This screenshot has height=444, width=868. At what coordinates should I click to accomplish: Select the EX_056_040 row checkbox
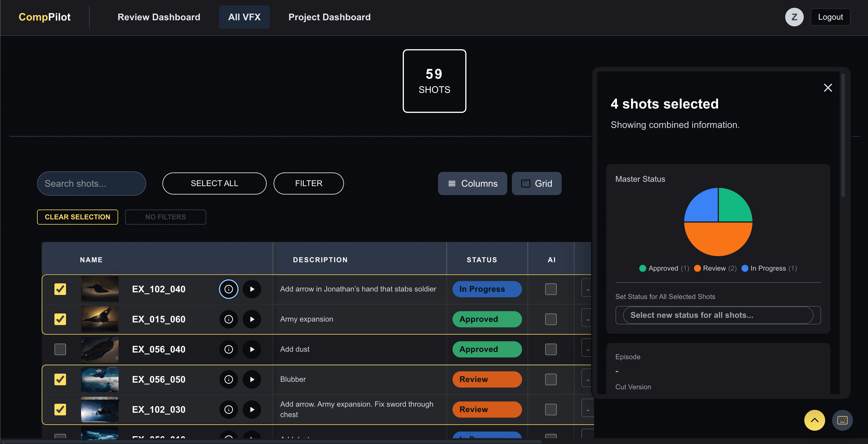coord(60,349)
